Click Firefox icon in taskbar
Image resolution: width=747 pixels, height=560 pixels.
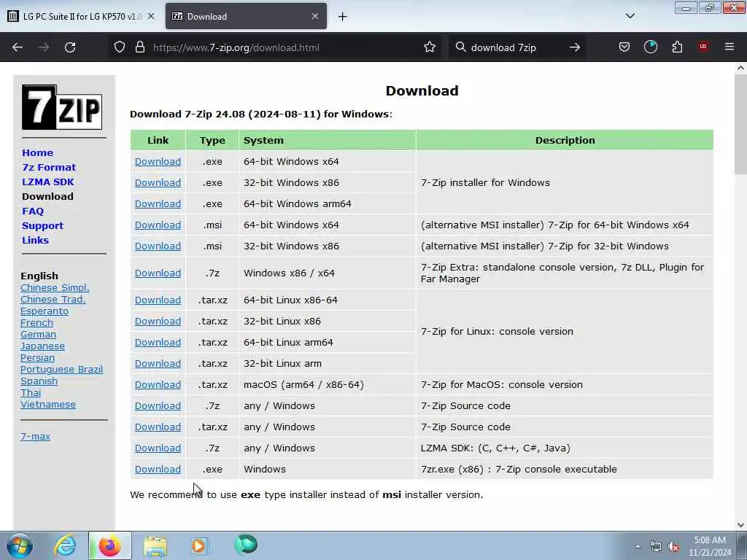(x=109, y=545)
